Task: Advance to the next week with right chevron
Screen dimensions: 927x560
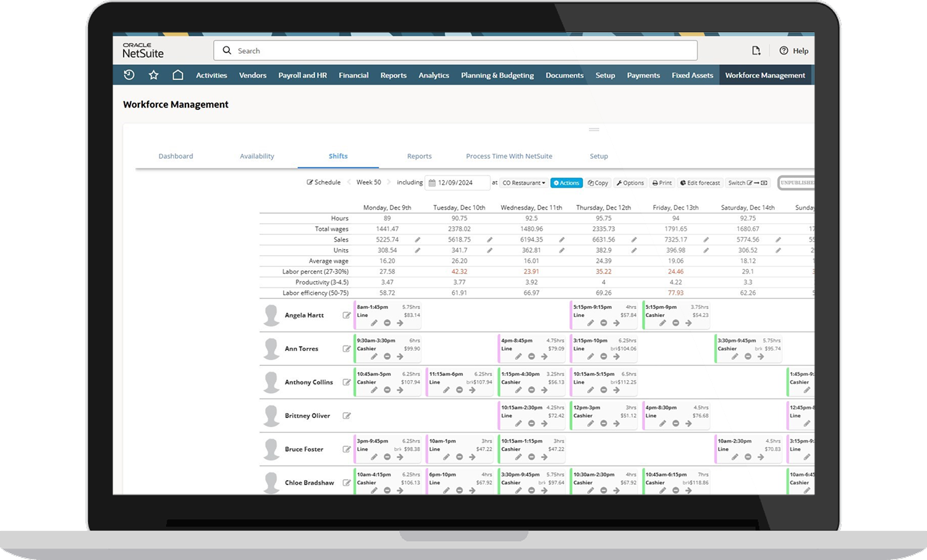Action: point(387,182)
